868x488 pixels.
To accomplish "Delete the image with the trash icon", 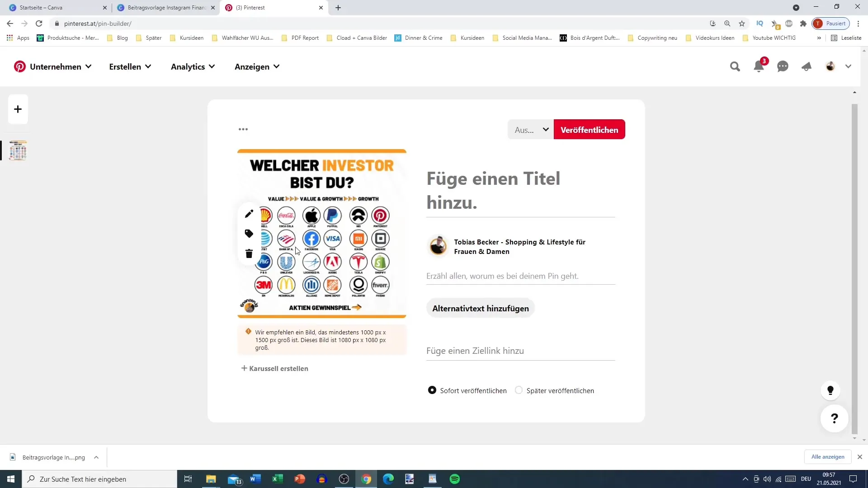I will tap(249, 253).
